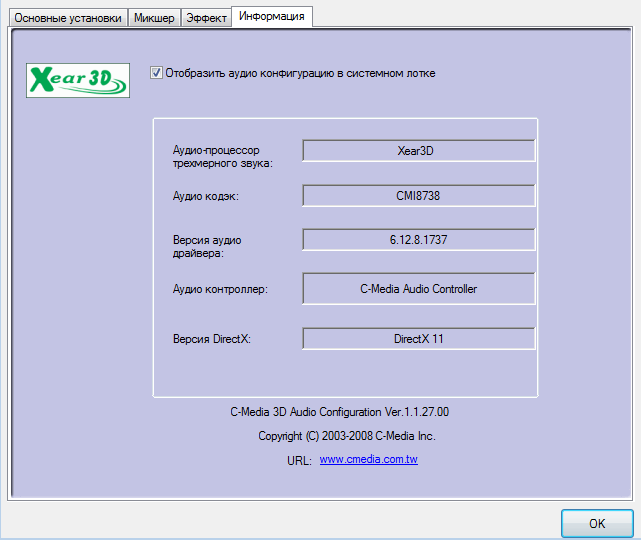641x540 pixels.
Task: Open the Микшер tab
Action: [x=154, y=17]
